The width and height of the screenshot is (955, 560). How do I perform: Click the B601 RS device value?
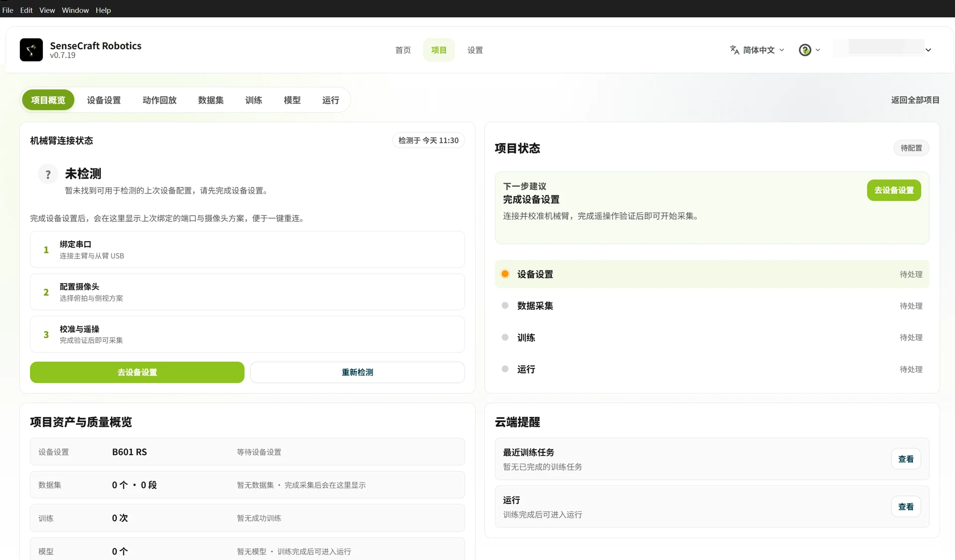pos(129,452)
